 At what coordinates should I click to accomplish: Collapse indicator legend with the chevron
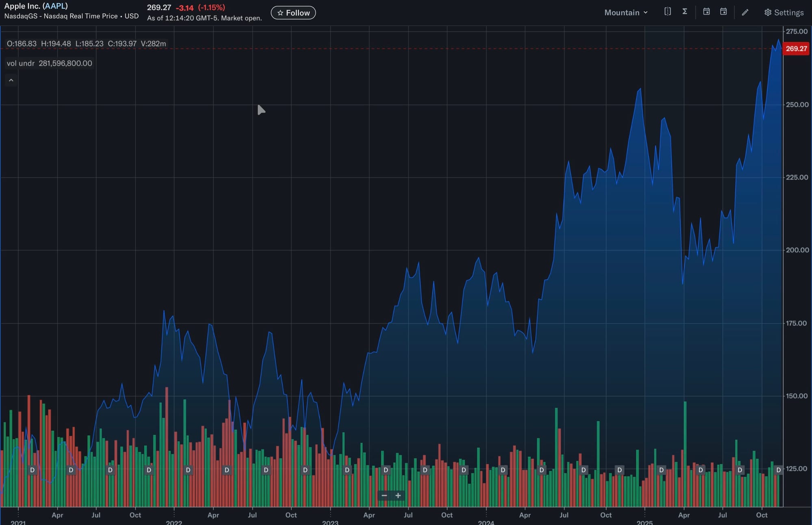pyautogui.click(x=11, y=80)
